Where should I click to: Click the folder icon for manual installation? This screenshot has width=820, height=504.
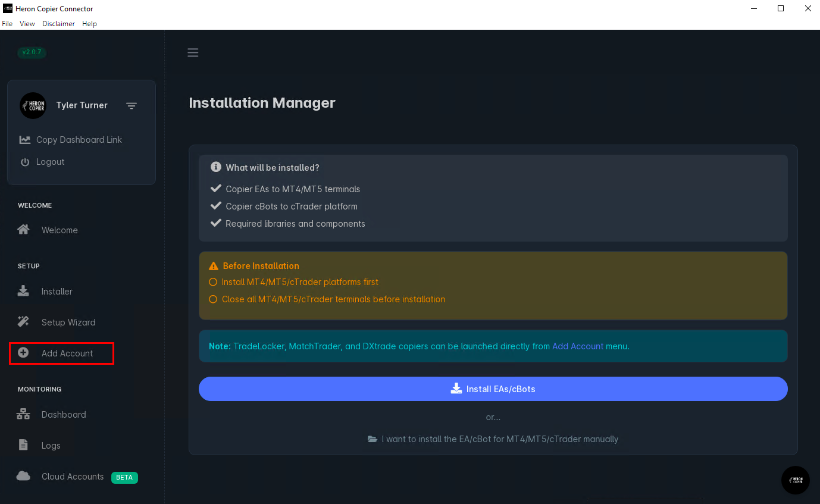pos(373,439)
